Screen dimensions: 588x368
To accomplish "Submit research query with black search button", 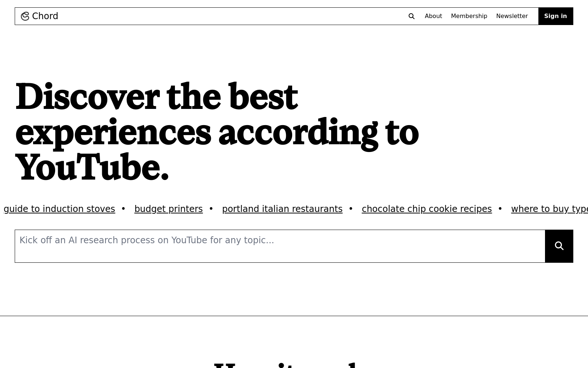I will pos(559,246).
